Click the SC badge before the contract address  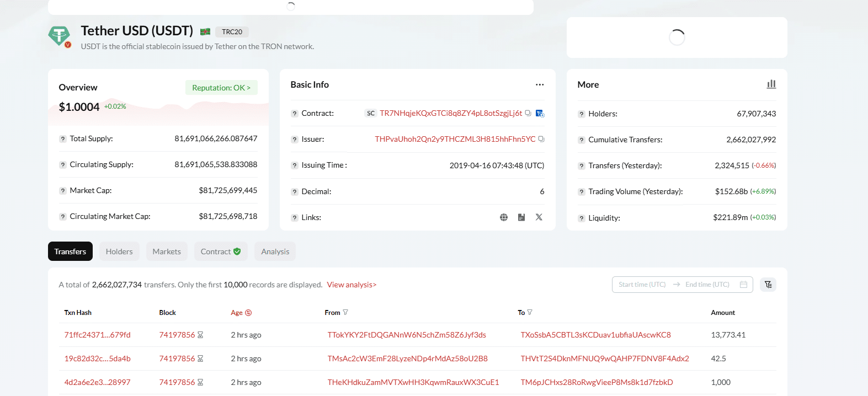point(371,113)
